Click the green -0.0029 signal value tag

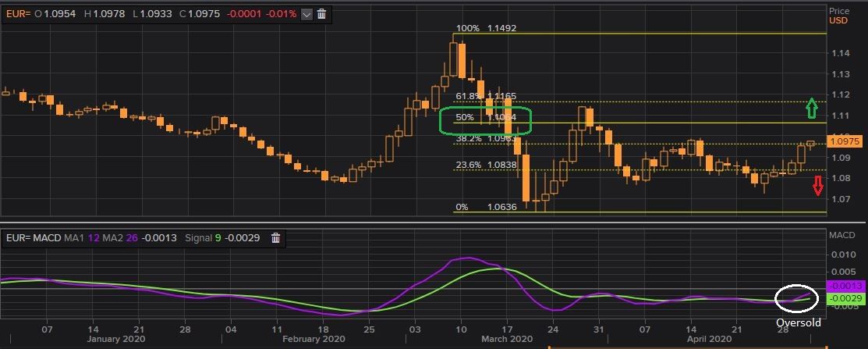pos(845,298)
